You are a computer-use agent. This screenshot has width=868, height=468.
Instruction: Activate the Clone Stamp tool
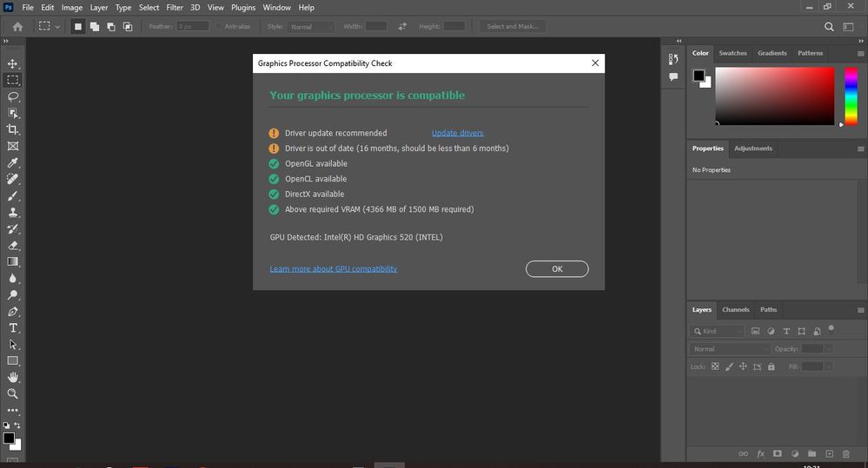point(13,213)
